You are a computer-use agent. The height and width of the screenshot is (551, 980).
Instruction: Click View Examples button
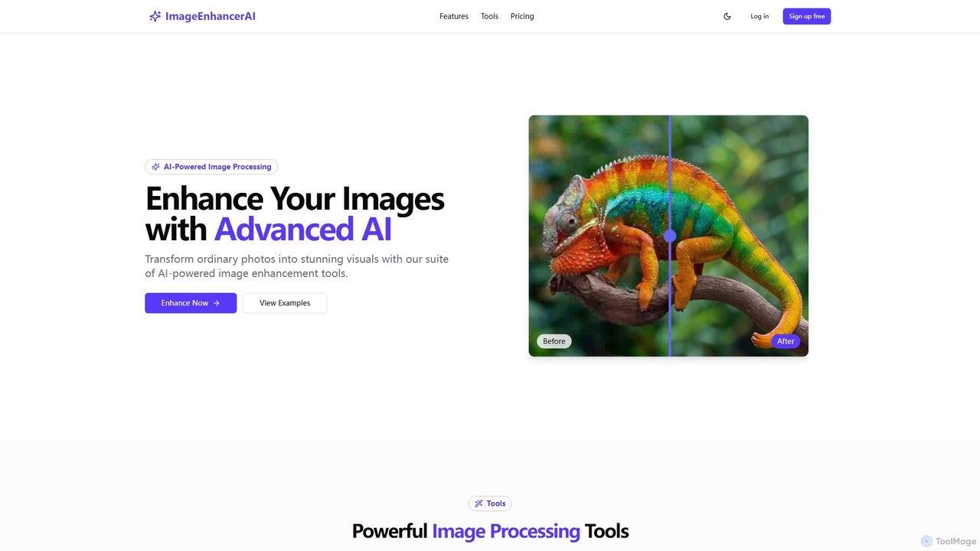tap(285, 303)
